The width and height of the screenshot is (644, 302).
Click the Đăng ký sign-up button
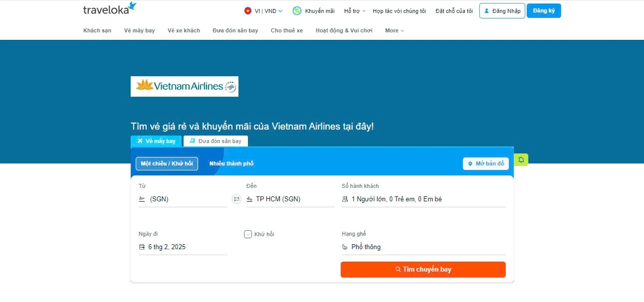click(544, 11)
